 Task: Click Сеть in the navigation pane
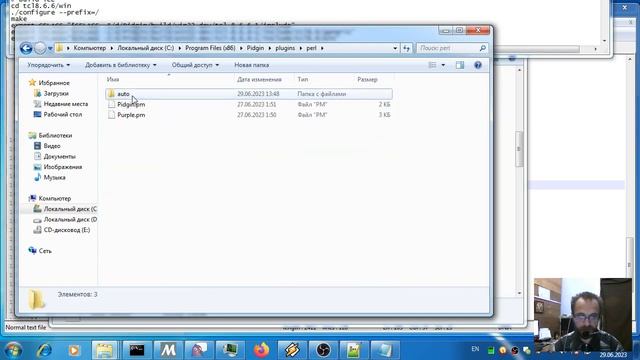40,251
